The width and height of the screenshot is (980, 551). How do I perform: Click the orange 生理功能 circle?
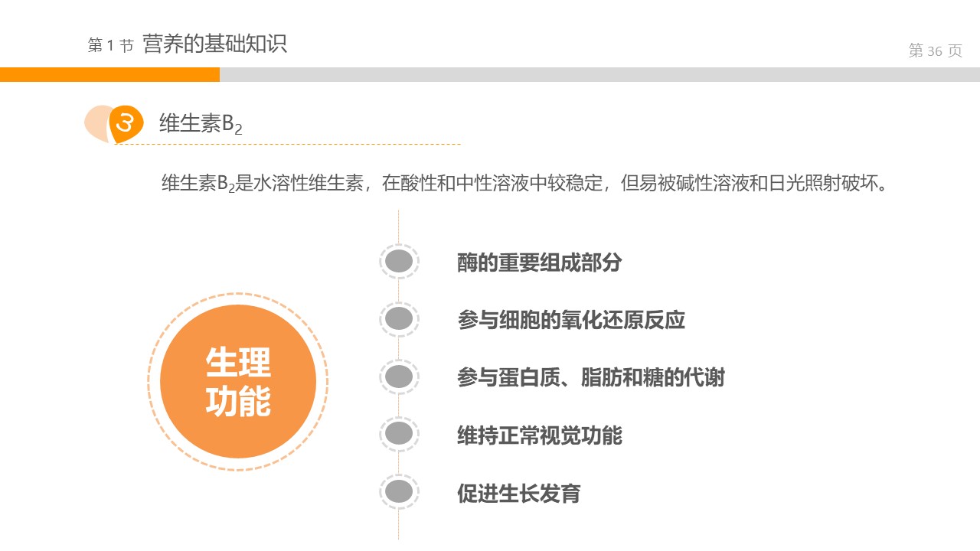coord(238,381)
